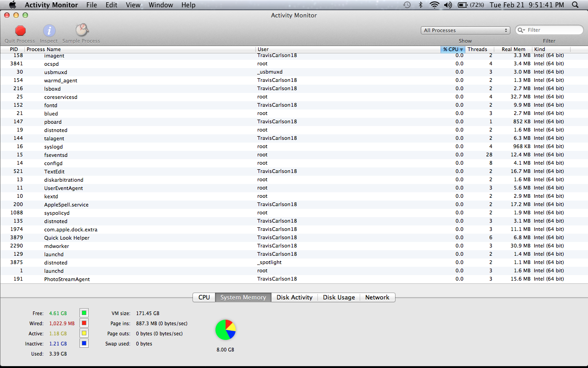This screenshot has height=368, width=588.
Task: Select the PhotoStreamAgent process row
Action: pos(294,279)
